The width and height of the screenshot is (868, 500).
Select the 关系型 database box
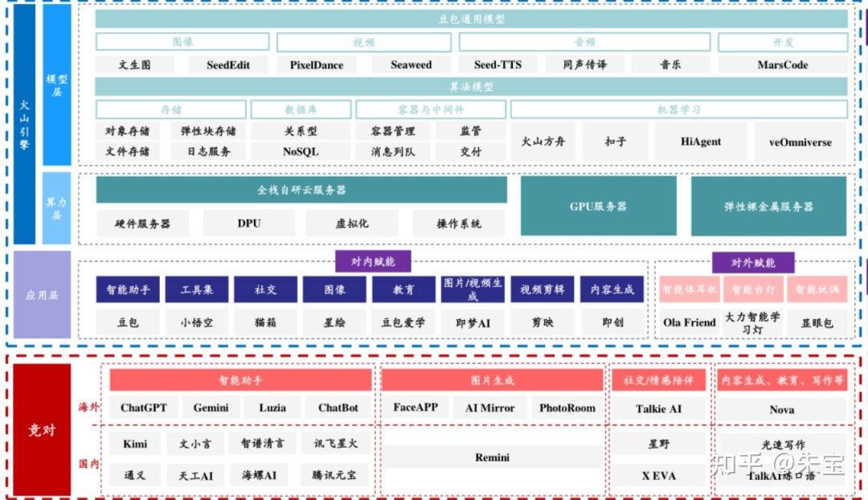click(x=301, y=131)
